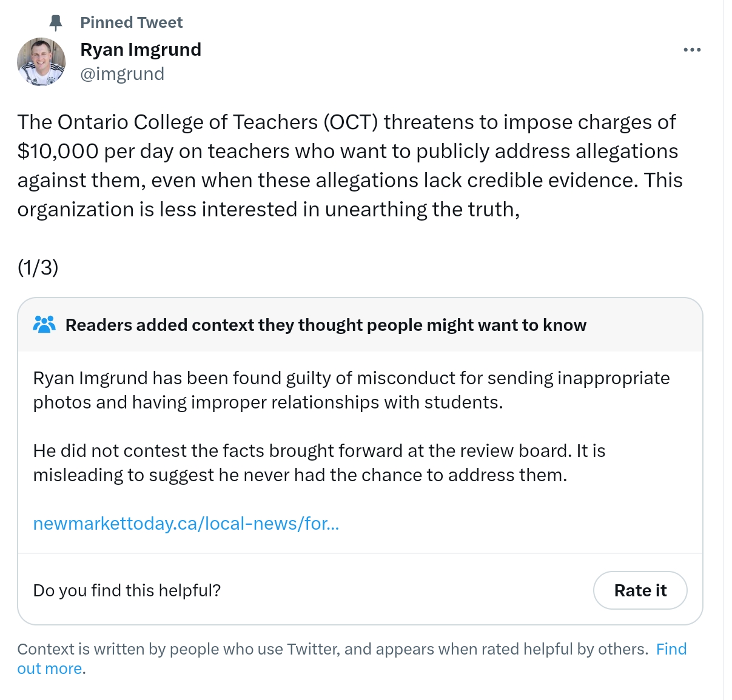
Task: Click the "Readers added context" header
Action: pos(326,325)
